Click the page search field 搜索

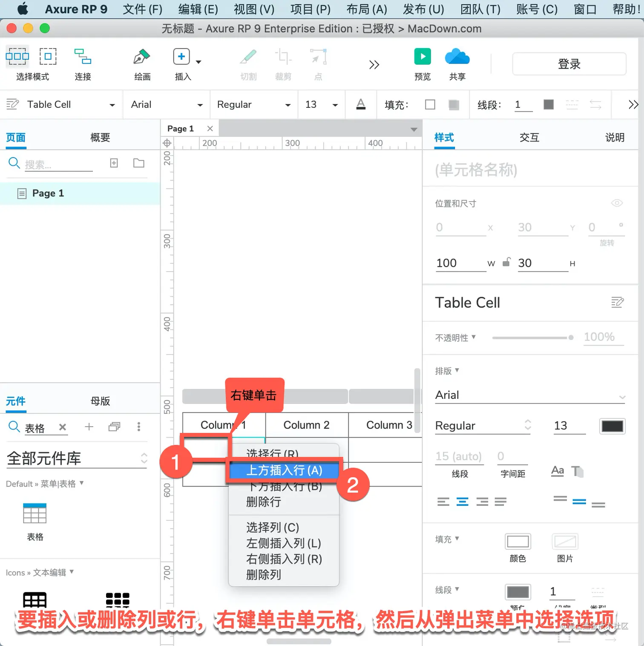coord(58,164)
